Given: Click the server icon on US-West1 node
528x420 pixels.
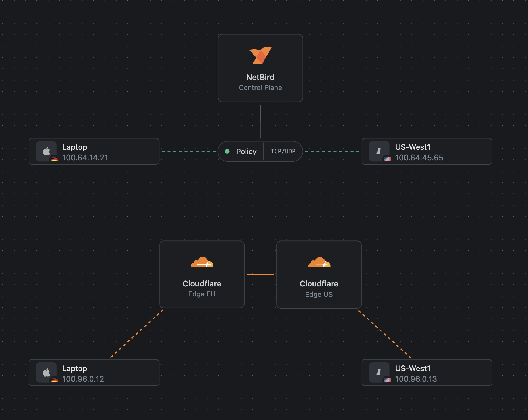Looking at the screenshot, I should [379, 151].
